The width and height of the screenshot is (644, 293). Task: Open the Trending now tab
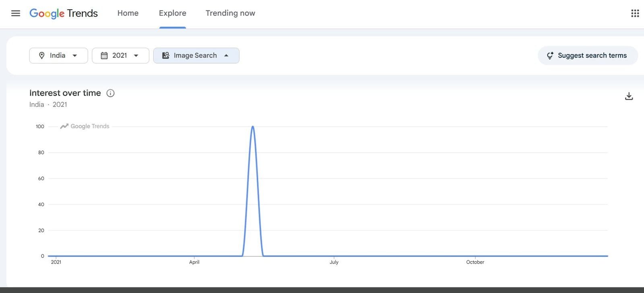pyautogui.click(x=230, y=13)
